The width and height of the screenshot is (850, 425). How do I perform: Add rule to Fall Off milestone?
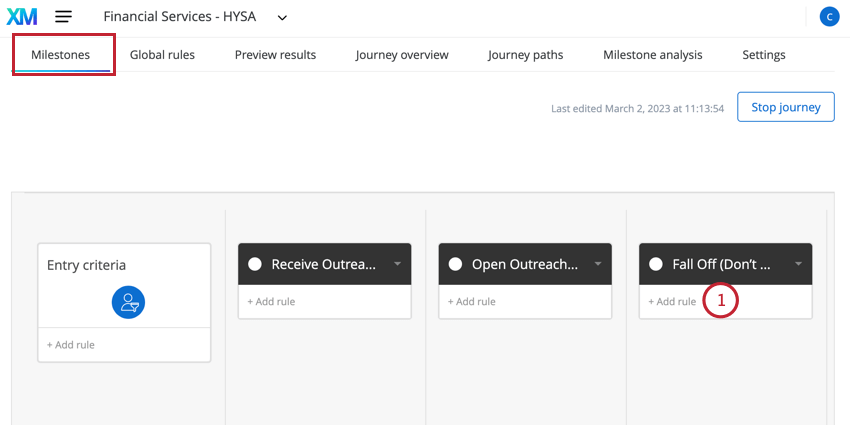[x=672, y=301]
